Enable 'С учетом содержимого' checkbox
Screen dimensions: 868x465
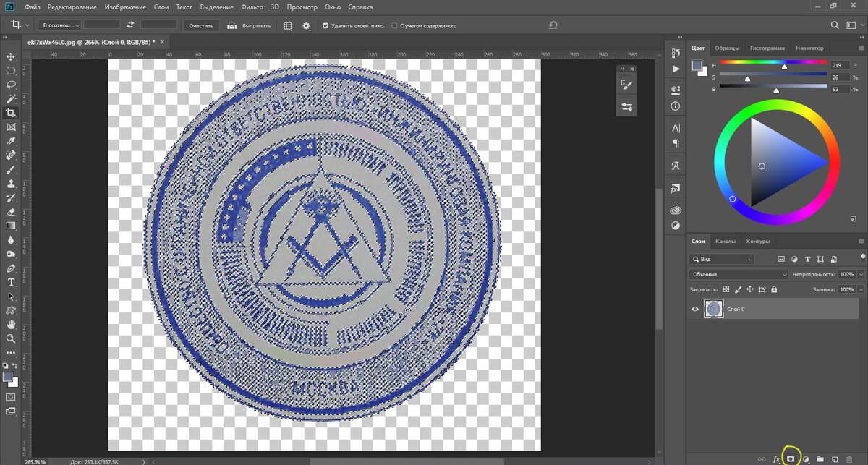pos(395,25)
